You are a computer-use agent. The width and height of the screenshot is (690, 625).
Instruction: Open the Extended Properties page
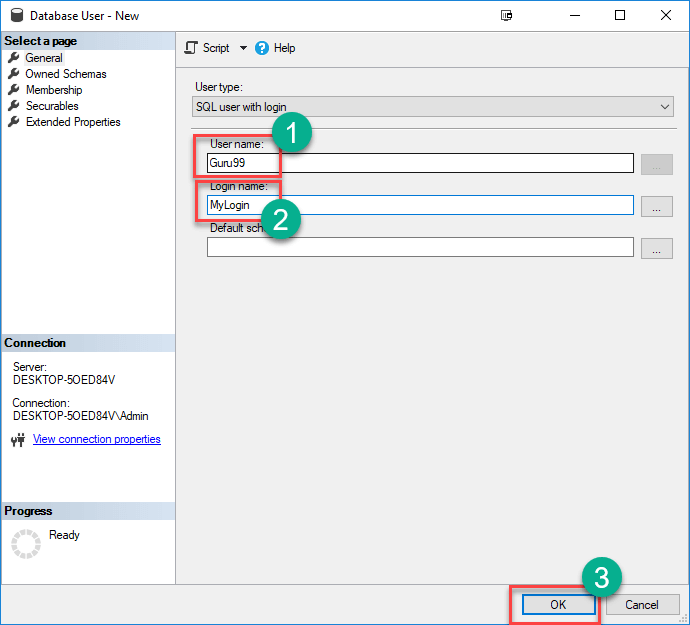(73, 122)
